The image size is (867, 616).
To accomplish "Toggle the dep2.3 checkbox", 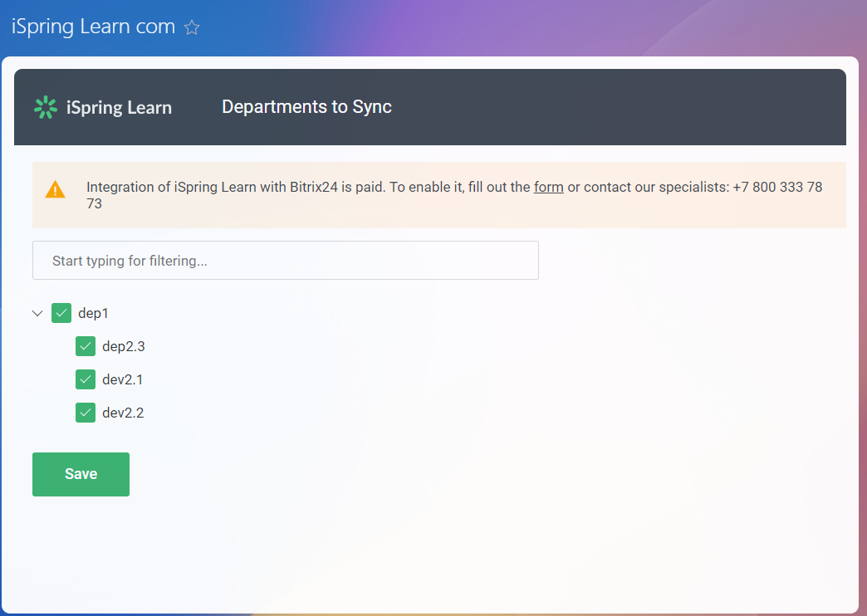I will click(x=86, y=346).
